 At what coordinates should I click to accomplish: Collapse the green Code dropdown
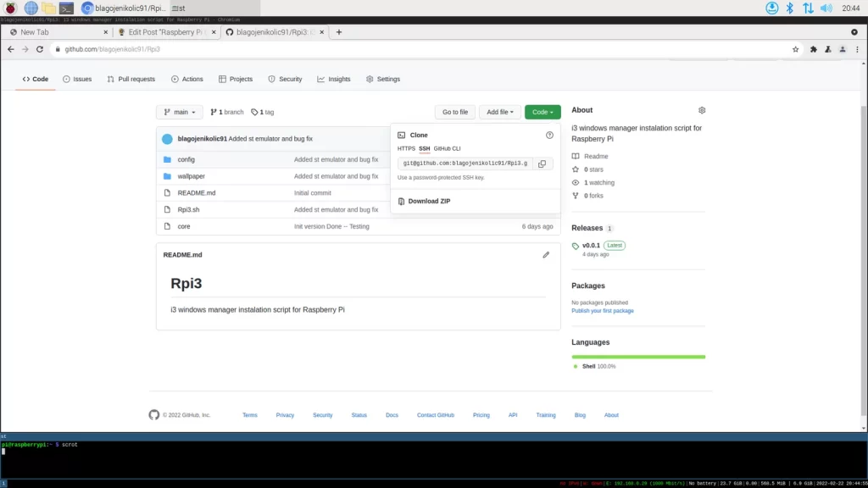click(542, 112)
